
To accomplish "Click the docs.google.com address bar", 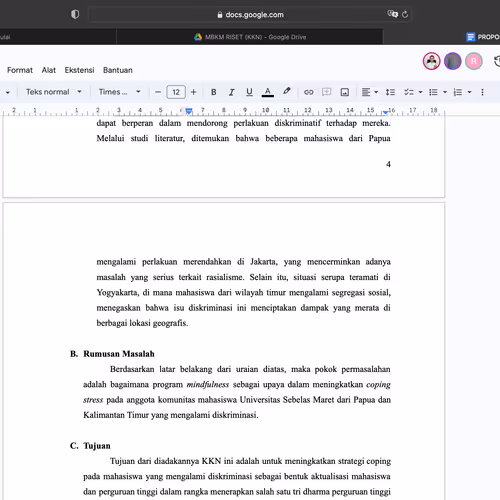I will coord(250,15).
